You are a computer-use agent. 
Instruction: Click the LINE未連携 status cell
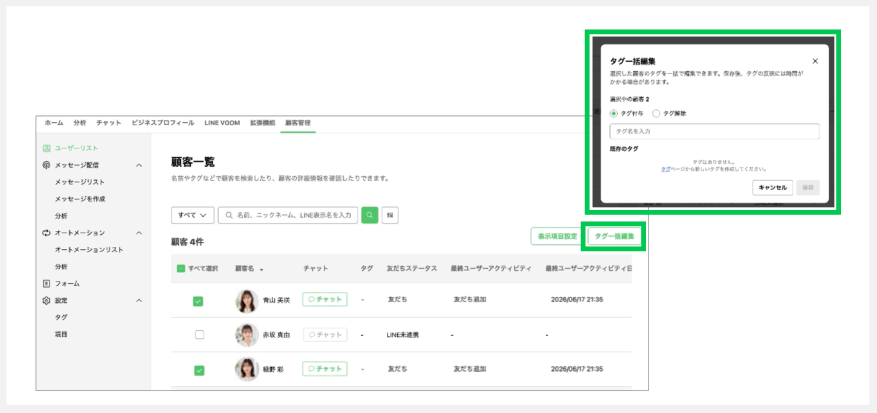pos(403,335)
